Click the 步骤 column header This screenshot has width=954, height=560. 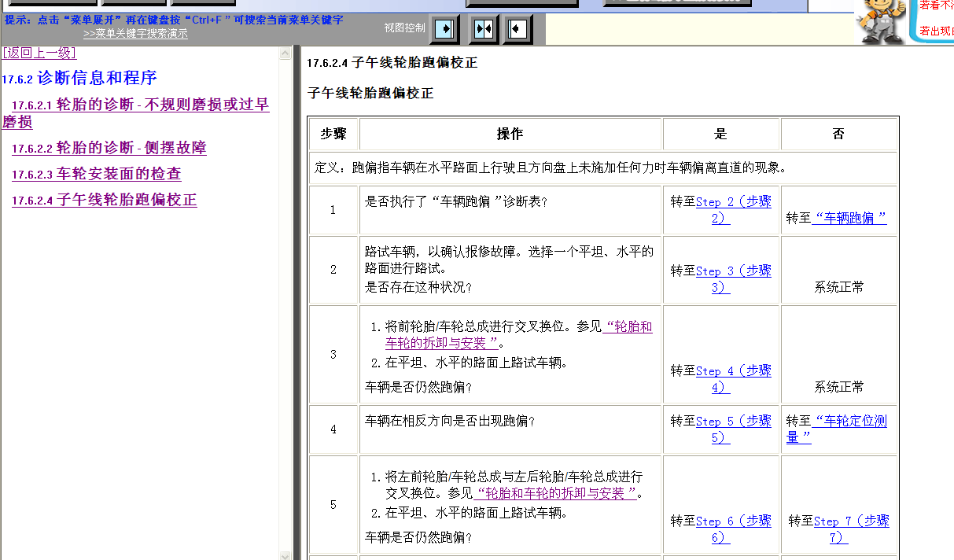[x=333, y=134]
